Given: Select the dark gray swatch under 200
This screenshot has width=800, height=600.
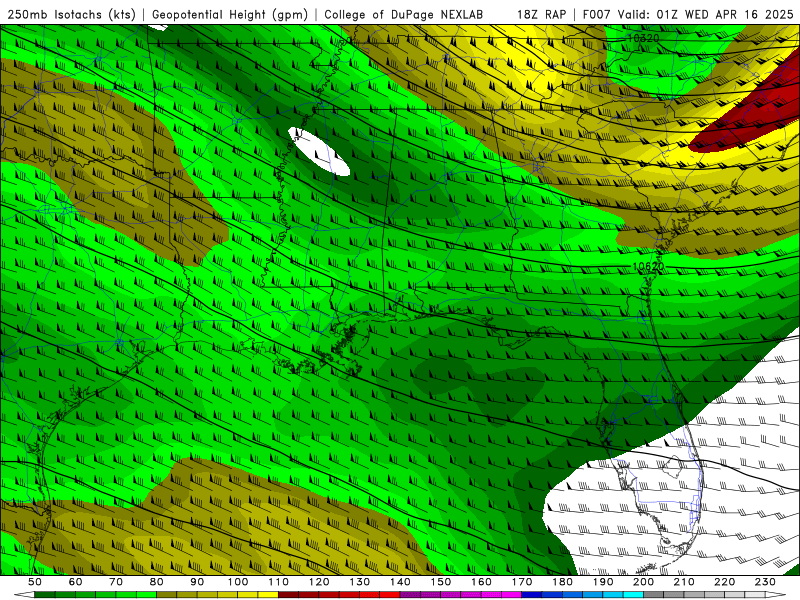Looking at the screenshot, I should click(x=654, y=595).
